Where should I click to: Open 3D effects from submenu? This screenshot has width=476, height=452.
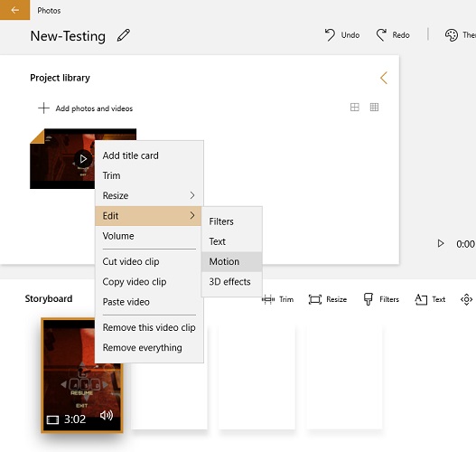[231, 281]
